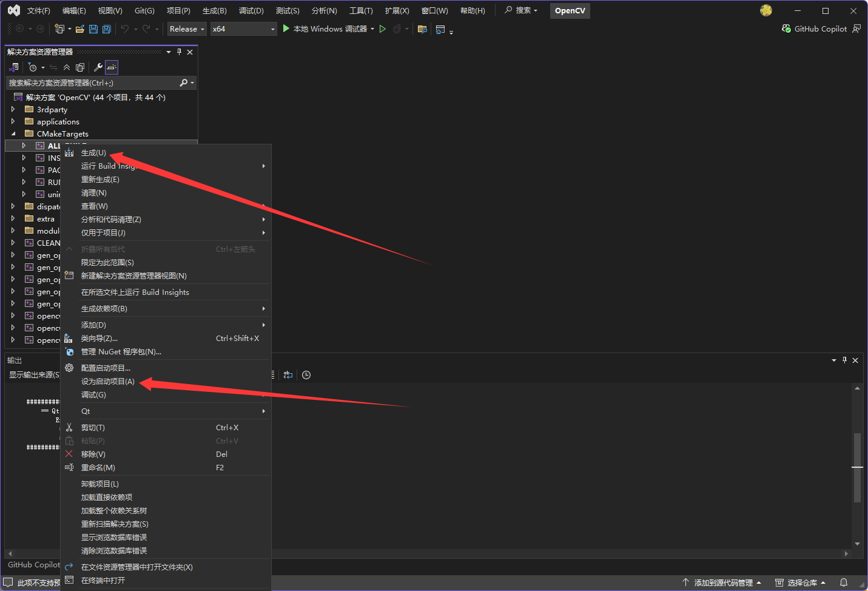Open the 文件(F) menu
The image size is (868, 591).
(38, 11)
